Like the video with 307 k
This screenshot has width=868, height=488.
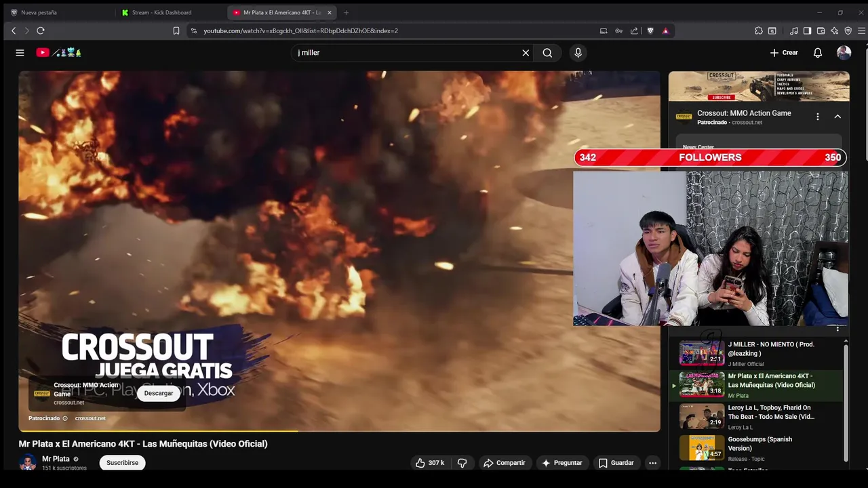430,463
